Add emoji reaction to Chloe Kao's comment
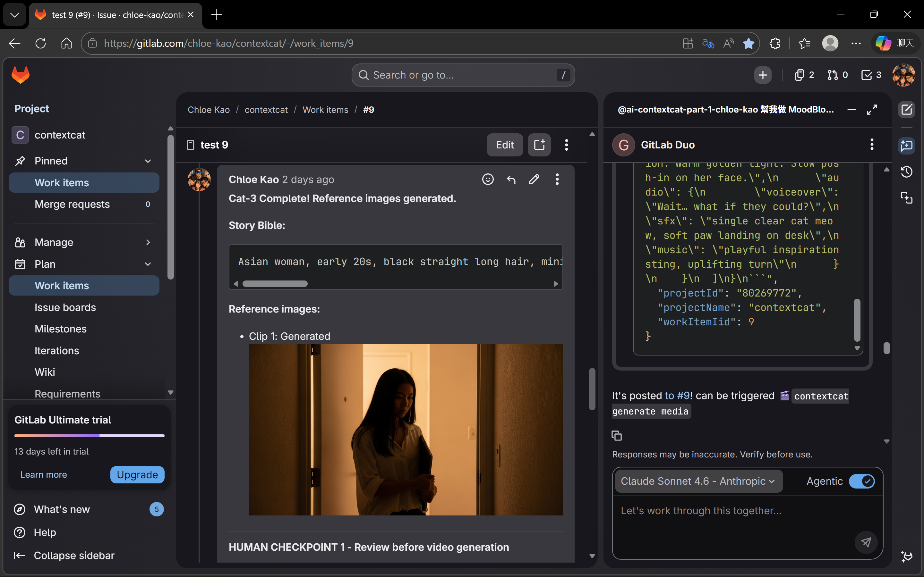The image size is (924, 577). [x=488, y=180]
